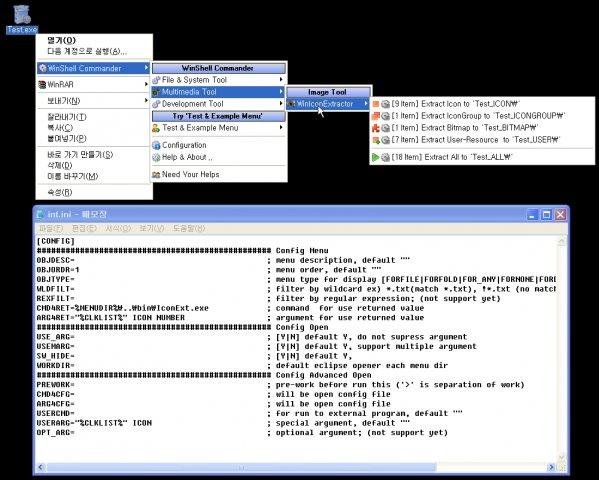
Task: Expand the WinRAR submenu arrow
Action: pos(146,84)
